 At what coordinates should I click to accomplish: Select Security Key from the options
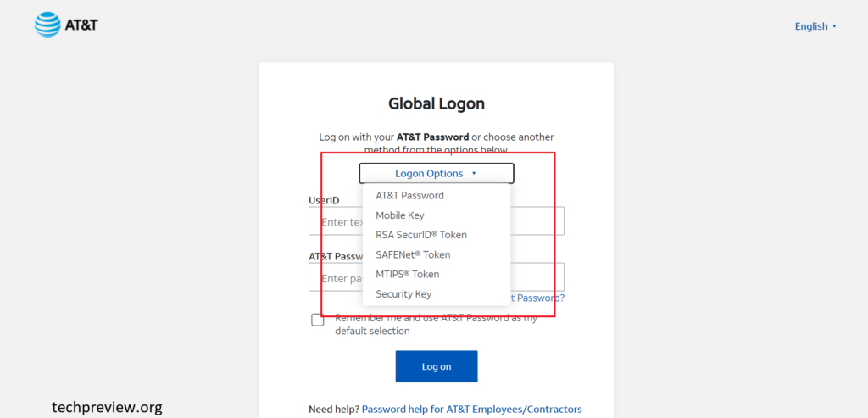pyautogui.click(x=403, y=294)
